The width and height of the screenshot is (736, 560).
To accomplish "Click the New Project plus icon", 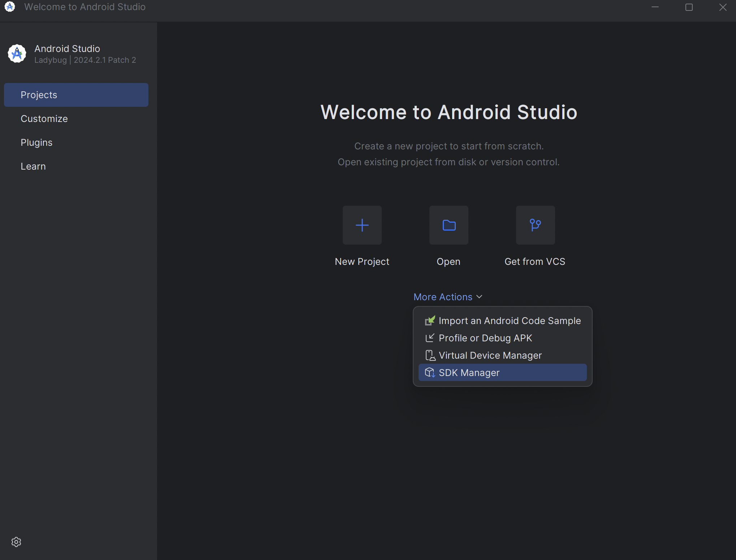I will pyautogui.click(x=362, y=225).
